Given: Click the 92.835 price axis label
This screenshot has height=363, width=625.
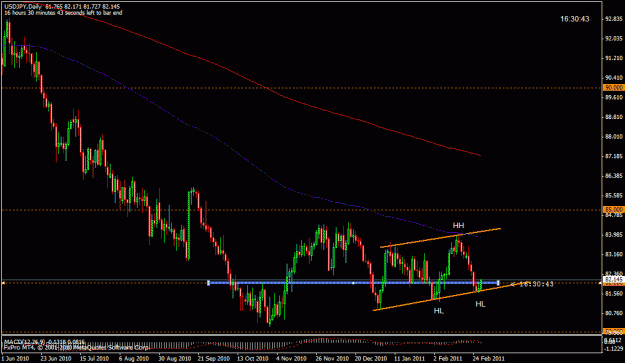Looking at the screenshot, I should pyautogui.click(x=614, y=19).
